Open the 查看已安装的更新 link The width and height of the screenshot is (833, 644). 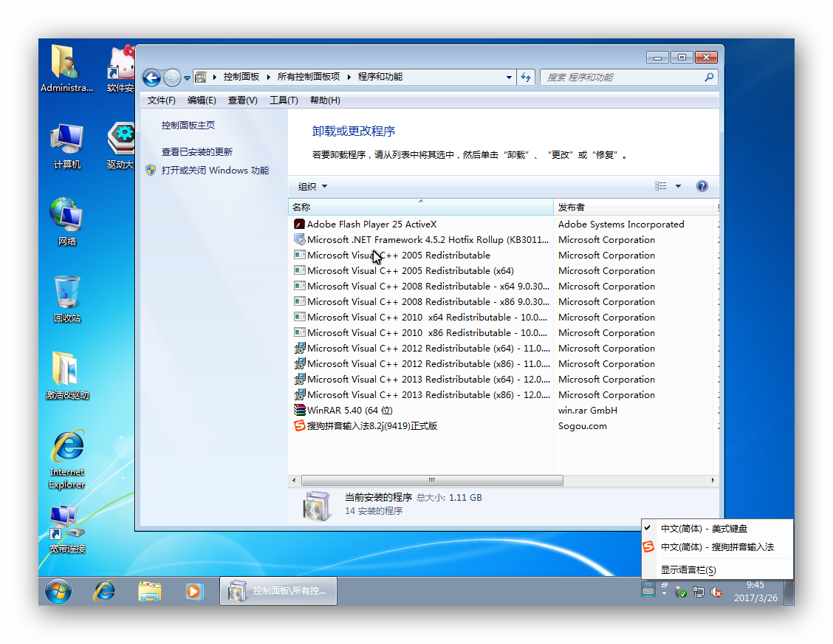pos(197,152)
